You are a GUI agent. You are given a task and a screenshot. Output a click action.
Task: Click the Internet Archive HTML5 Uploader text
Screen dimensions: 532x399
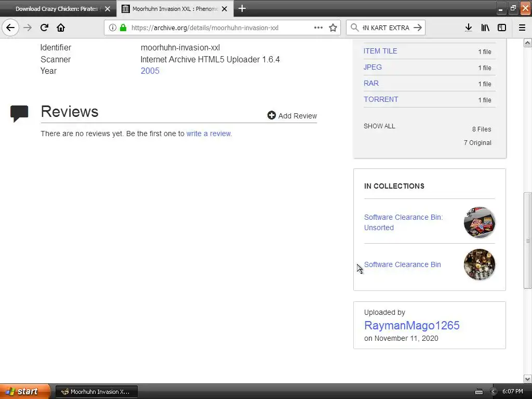click(210, 59)
